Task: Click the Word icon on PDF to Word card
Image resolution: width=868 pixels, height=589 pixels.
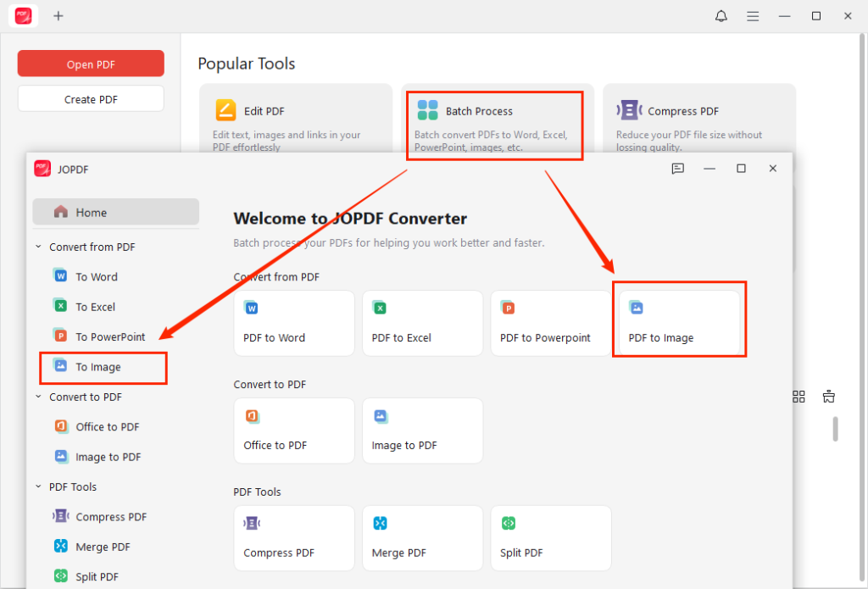Action: click(251, 308)
